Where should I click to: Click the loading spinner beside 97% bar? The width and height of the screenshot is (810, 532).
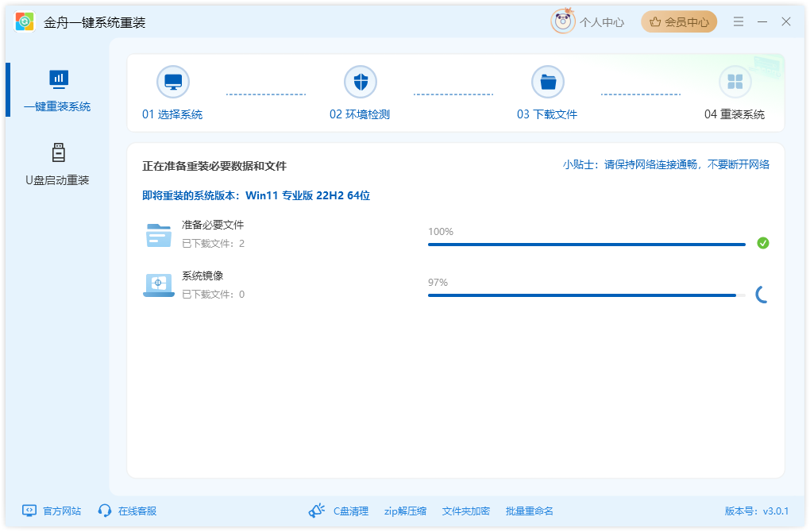pos(762,295)
